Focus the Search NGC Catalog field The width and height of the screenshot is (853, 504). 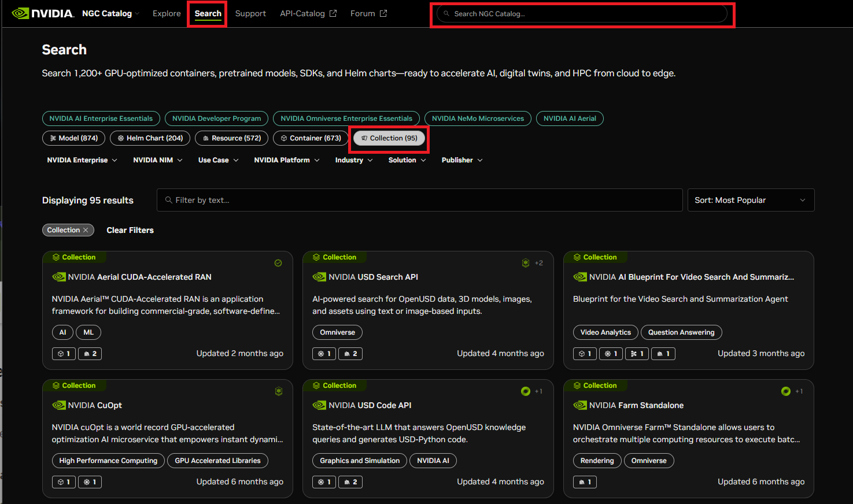pyautogui.click(x=582, y=14)
